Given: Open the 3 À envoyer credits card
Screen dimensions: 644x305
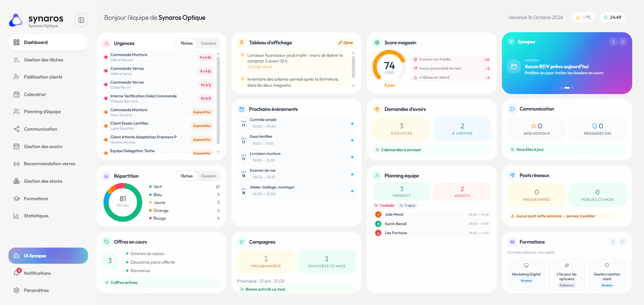Looking at the screenshot, I should [402, 129].
